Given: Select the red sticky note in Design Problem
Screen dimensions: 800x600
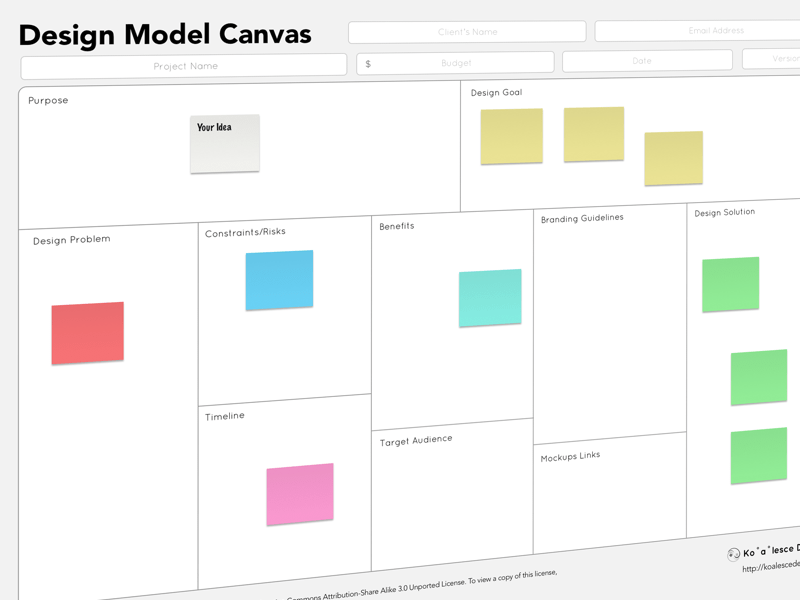Looking at the screenshot, I should point(88,333).
